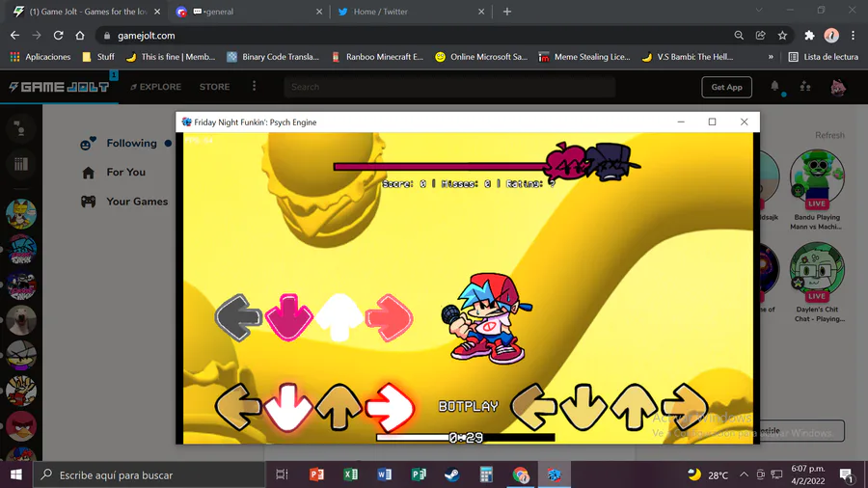Click the Windows taskbar search box
Viewport: 868px width, 488px height.
pyautogui.click(x=149, y=474)
